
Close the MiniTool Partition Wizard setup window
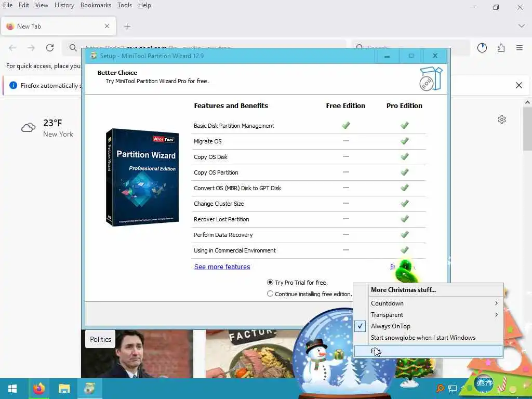click(435, 56)
